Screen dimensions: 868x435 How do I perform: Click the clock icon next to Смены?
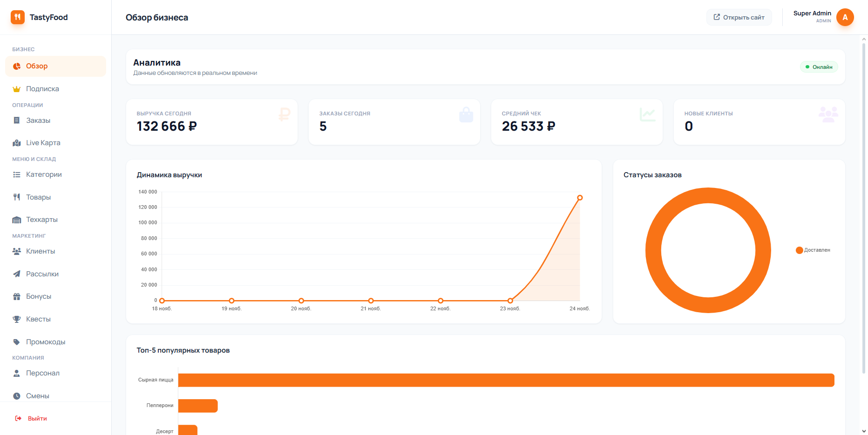pyautogui.click(x=17, y=396)
